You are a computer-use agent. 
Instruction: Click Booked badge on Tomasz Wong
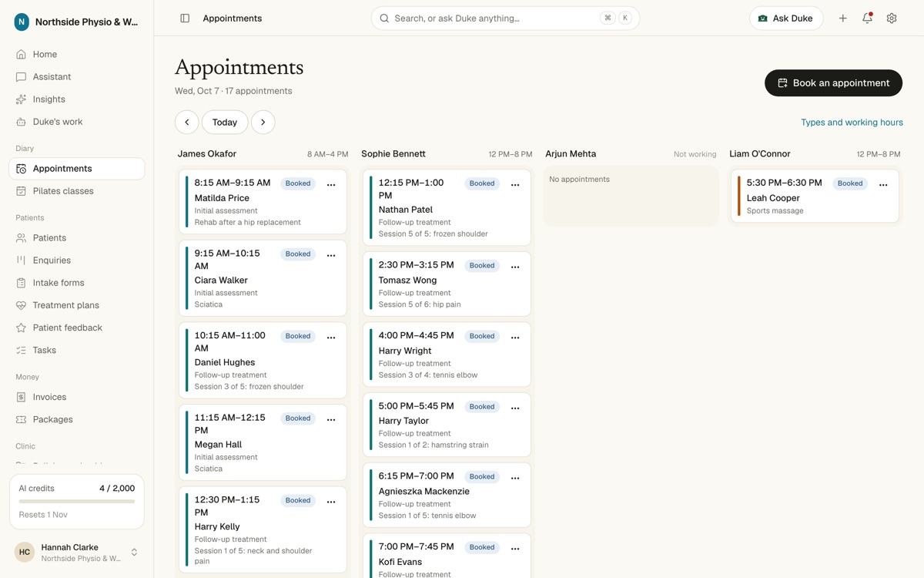482,266
